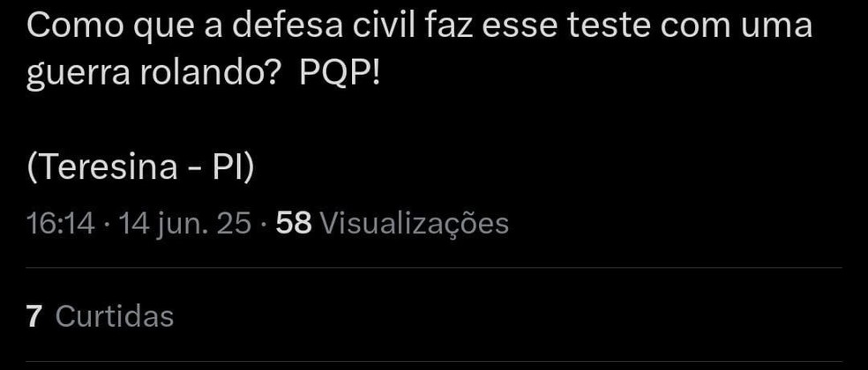The width and height of the screenshot is (868, 370).
Task: Click the bold number 7
Action: click(x=34, y=316)
